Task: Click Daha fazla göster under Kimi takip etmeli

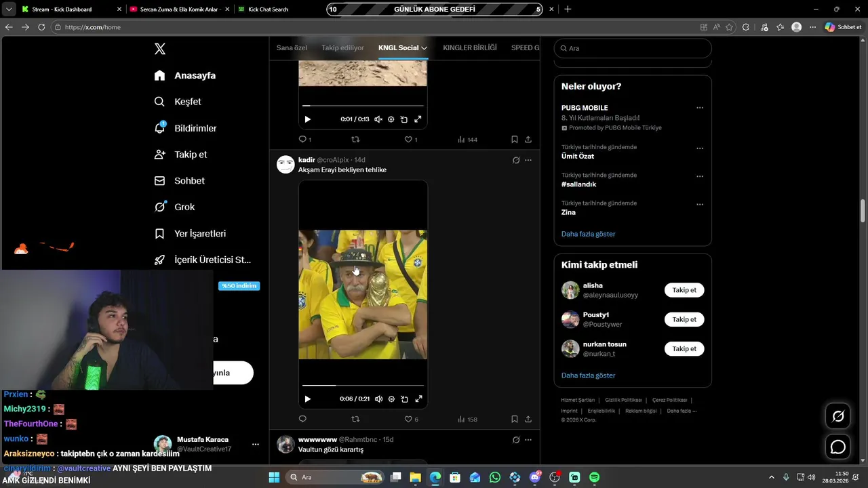Action: (x=588, y=375)
